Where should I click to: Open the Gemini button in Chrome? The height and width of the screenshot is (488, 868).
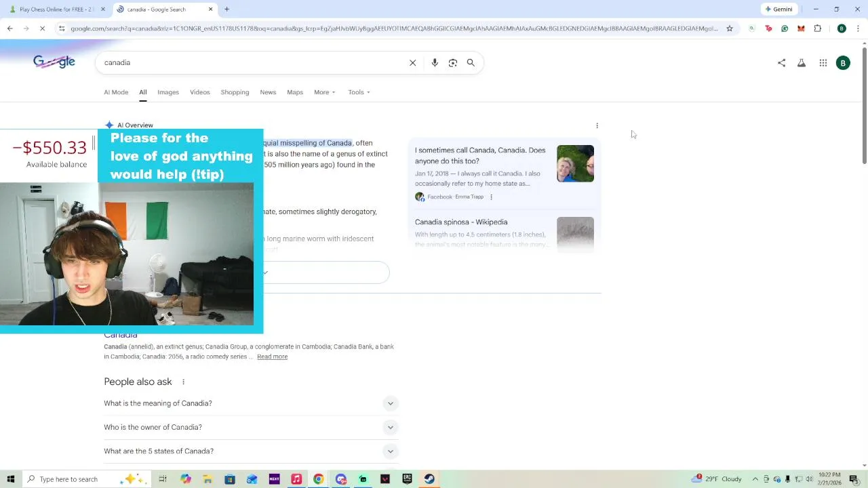coord(778,9)
